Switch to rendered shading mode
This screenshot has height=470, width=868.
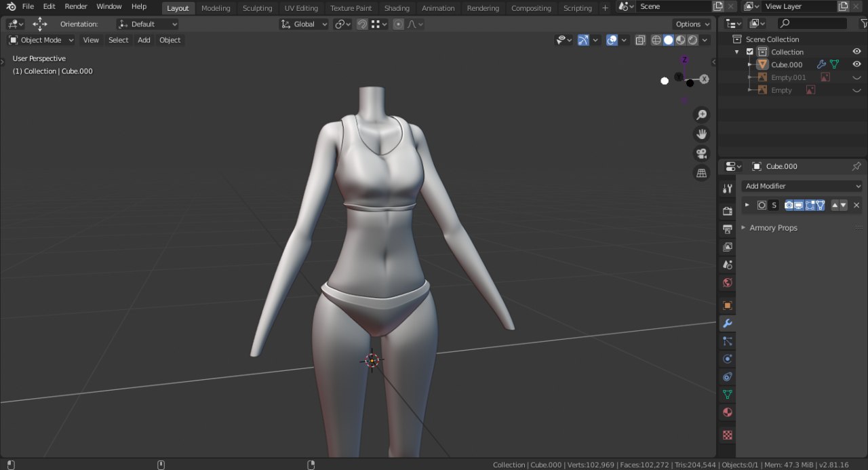point(692,40)
